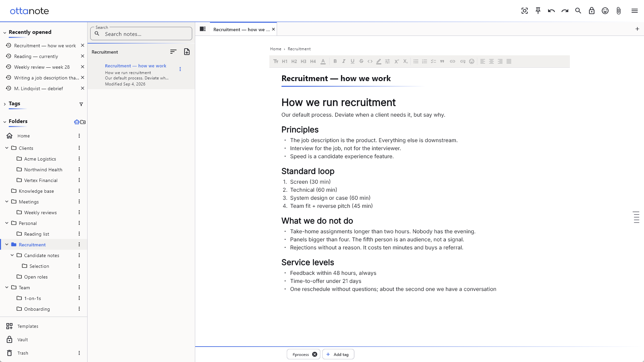The width and height of the screenshot is (644, 362).
Task: Open the highlight color pen tool
Action: (x=379, y=61)
